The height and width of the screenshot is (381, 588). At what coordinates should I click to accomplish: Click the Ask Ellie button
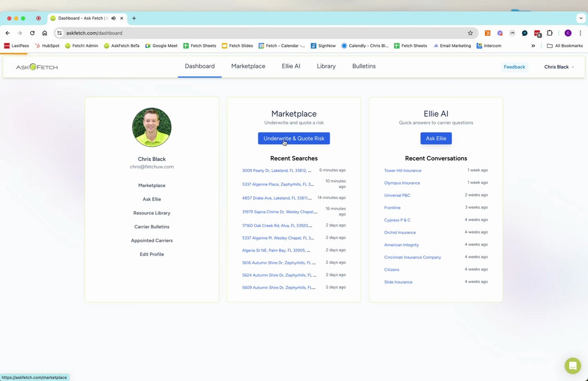[436, 138]
